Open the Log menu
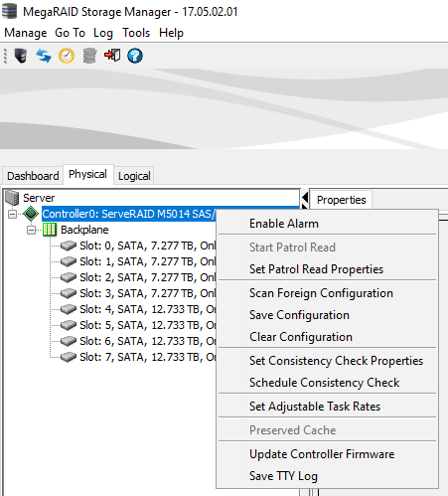 103,33
